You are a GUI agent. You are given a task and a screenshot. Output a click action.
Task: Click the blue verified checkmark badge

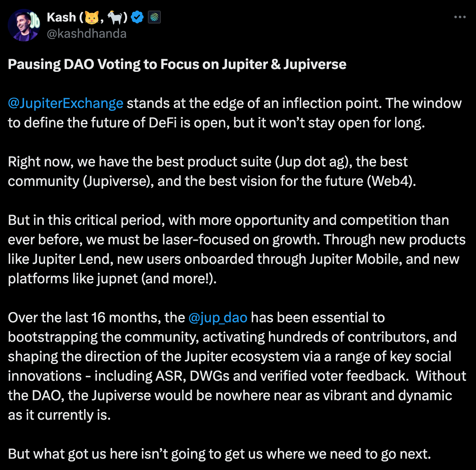[x=138, y=17]
